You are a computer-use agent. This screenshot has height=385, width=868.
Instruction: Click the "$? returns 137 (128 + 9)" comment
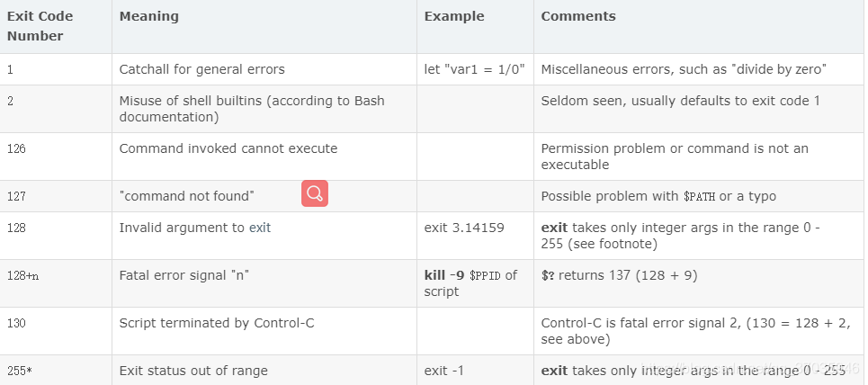tap(619, 275)
